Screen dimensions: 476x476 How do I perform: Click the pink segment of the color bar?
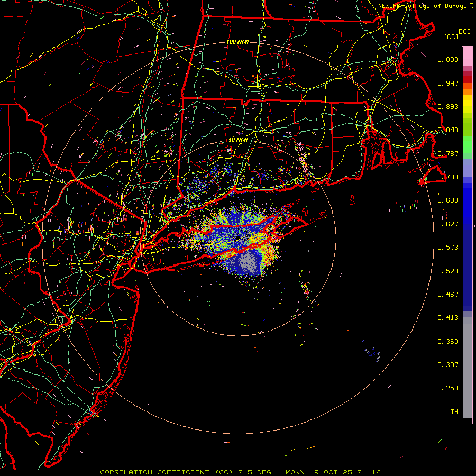[467, 56]
